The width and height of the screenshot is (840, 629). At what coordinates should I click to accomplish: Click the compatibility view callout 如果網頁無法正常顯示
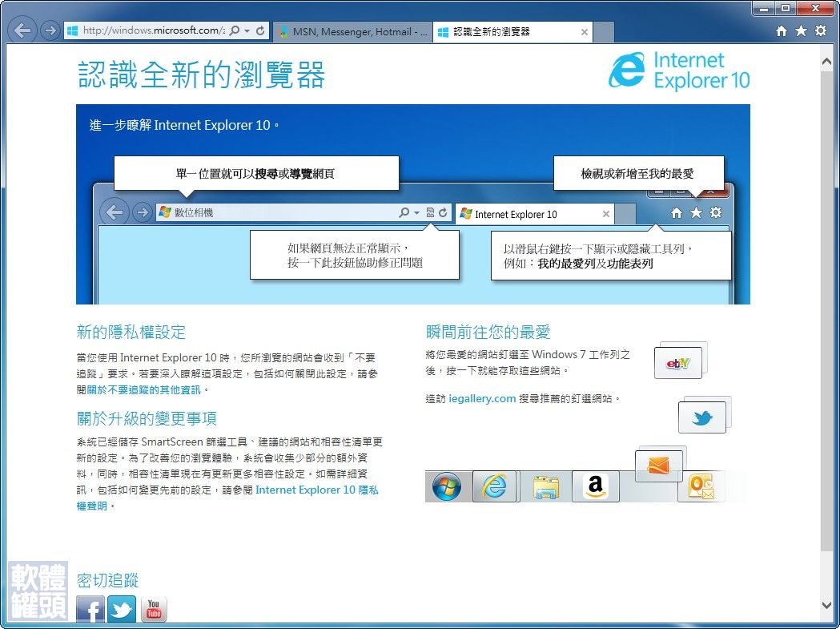point(354,256)
